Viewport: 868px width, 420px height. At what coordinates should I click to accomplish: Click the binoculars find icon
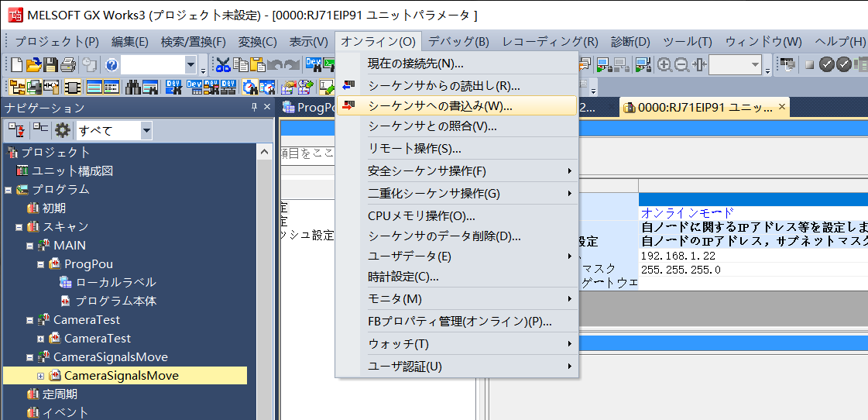point(133,86)
